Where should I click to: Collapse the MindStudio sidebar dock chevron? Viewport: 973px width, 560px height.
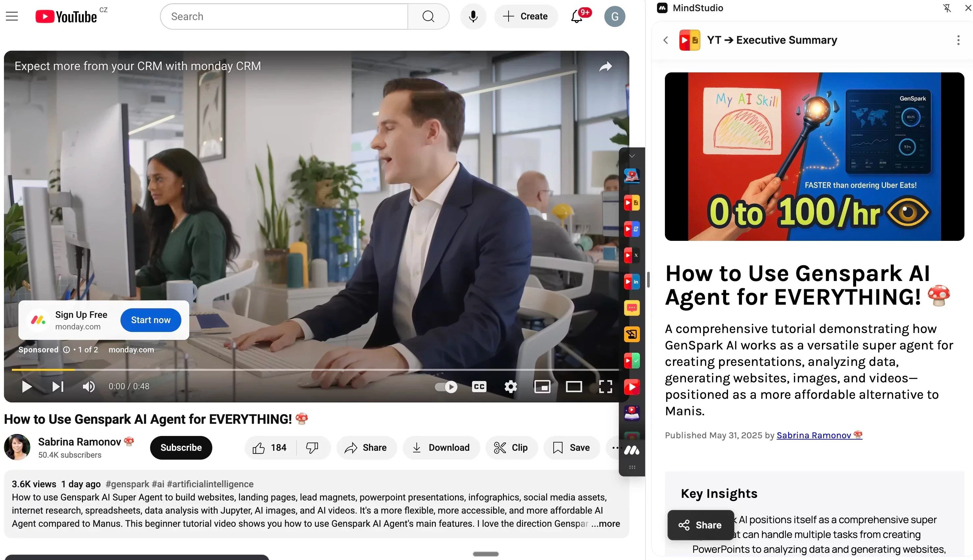tap(632, 156)
